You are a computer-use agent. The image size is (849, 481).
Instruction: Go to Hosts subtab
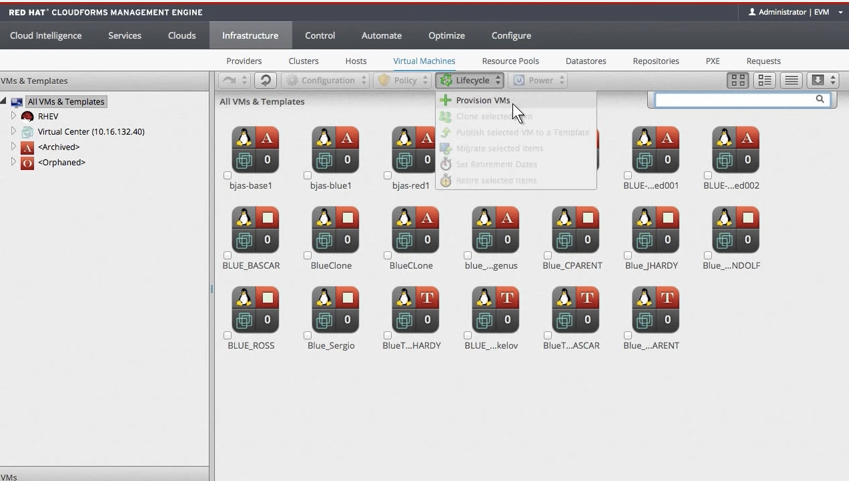pyautogui.click(x=356, y=61)
